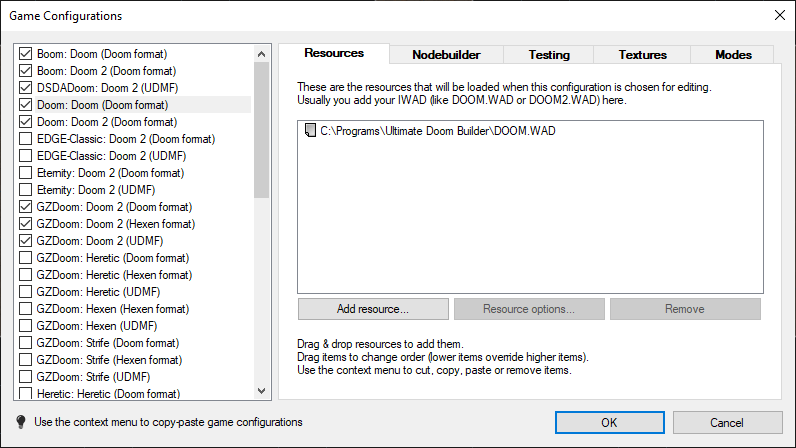This screenshot has width=796, height=448.
Task: Select the Eternity: Doom 2 (UDMF) label
Action: coord(96,189)
